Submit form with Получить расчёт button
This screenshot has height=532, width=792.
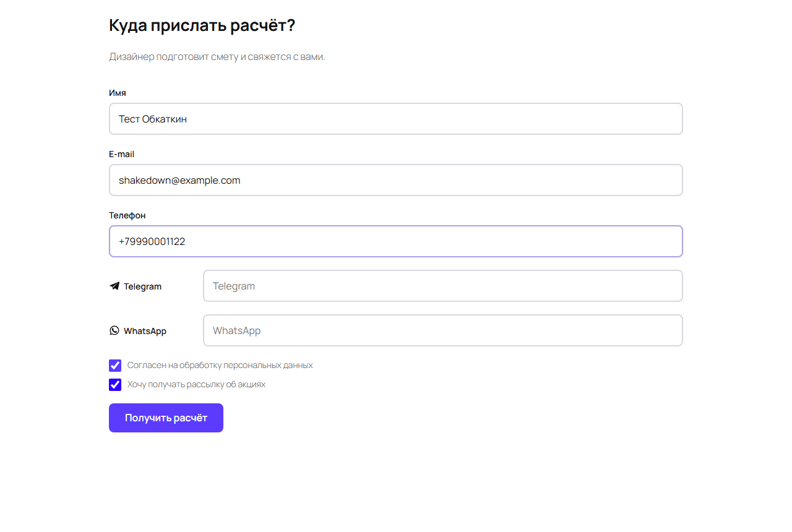click(166, 418)
